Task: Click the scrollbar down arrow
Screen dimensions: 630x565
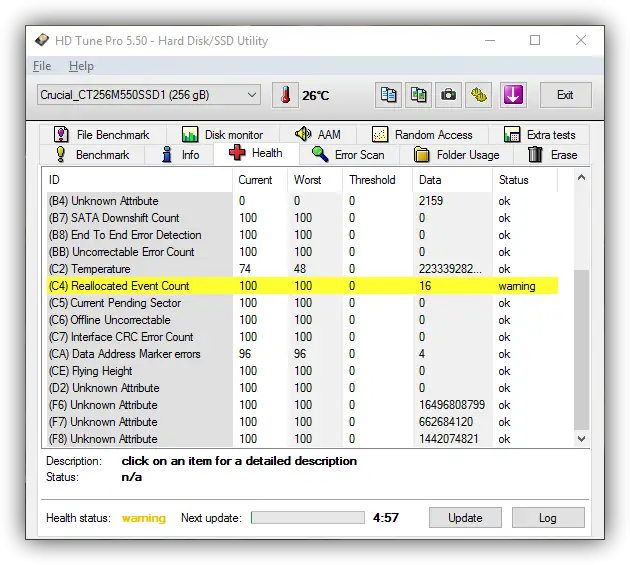Action: coord(581,438)
